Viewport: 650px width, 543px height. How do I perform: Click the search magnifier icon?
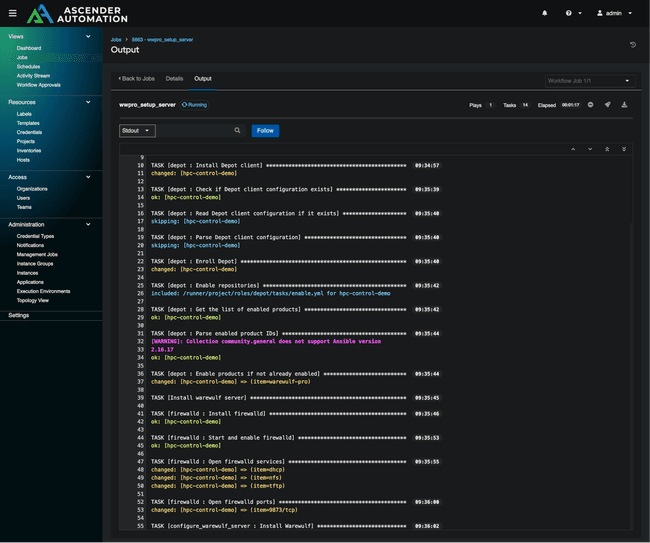coord(237,130)
